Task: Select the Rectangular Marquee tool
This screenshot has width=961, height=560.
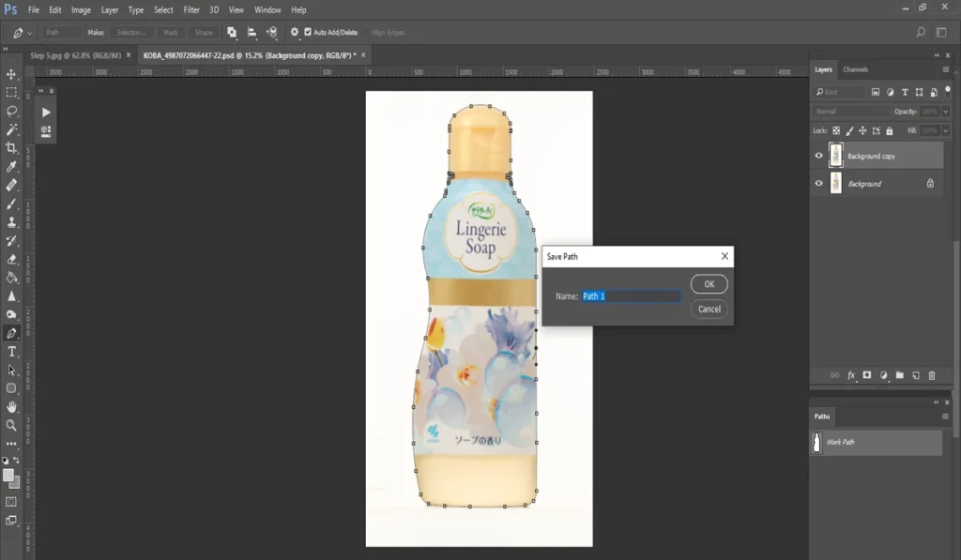Action: pyautogui.click(x=11, y=93)
